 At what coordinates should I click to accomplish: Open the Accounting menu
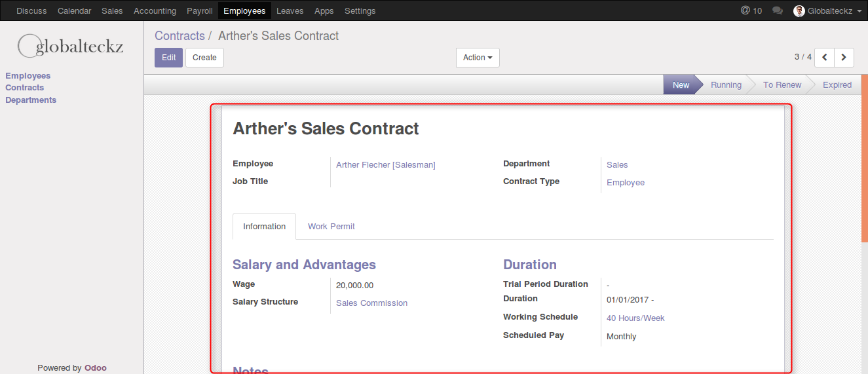coord(155,10)
